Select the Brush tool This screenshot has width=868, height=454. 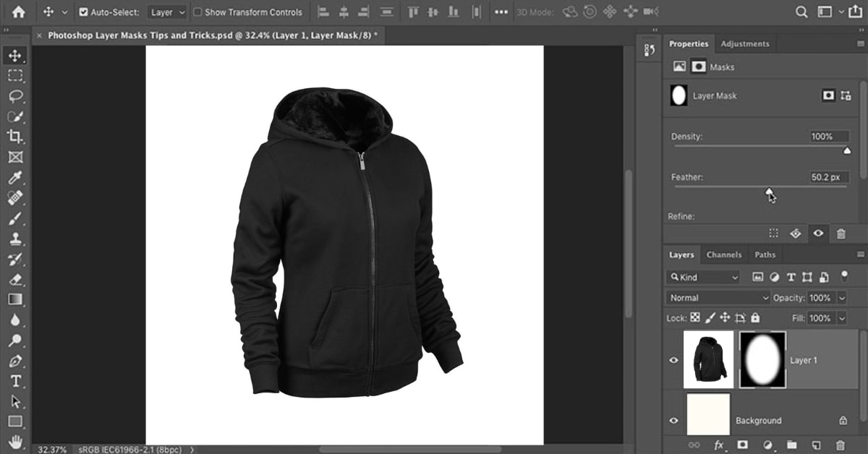15,218
